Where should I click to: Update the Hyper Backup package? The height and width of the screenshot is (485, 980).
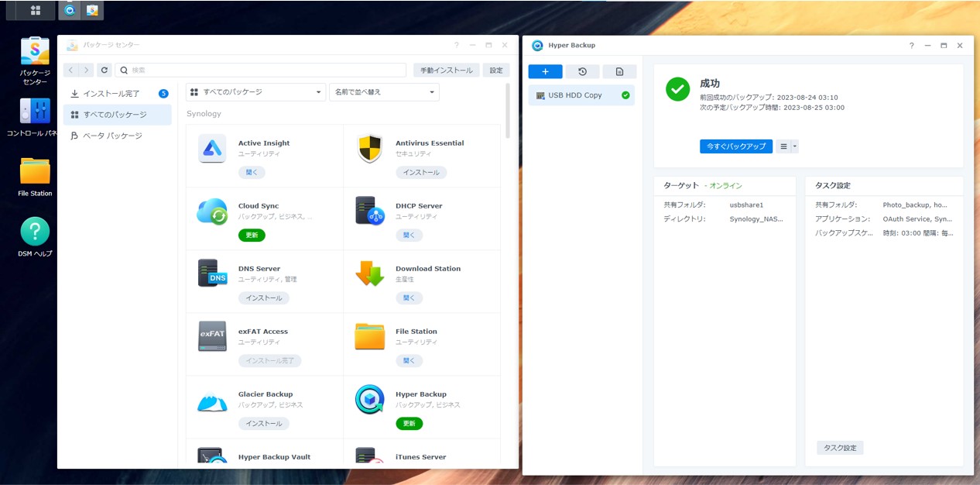pyautogui.click(x=409, y=424)
